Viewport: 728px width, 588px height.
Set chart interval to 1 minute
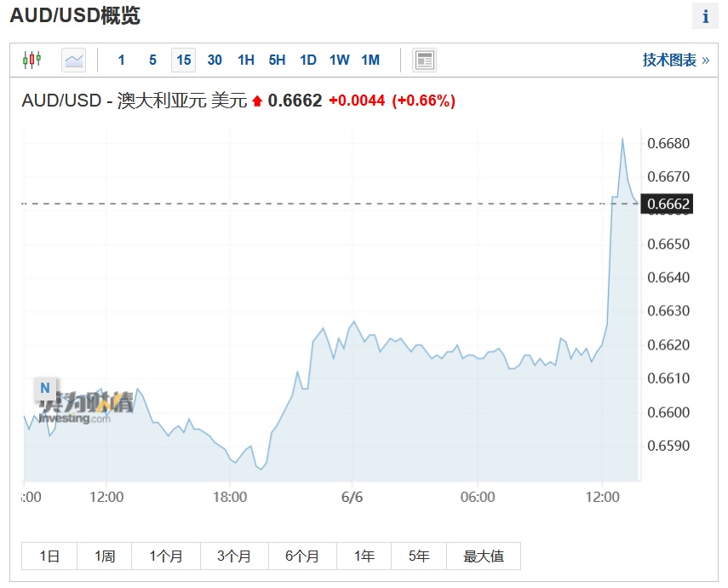coord(122,60)
